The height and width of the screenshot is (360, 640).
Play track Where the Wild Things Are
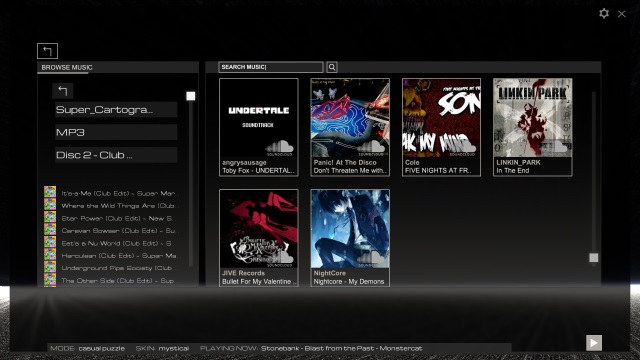[x=118, y=206]
